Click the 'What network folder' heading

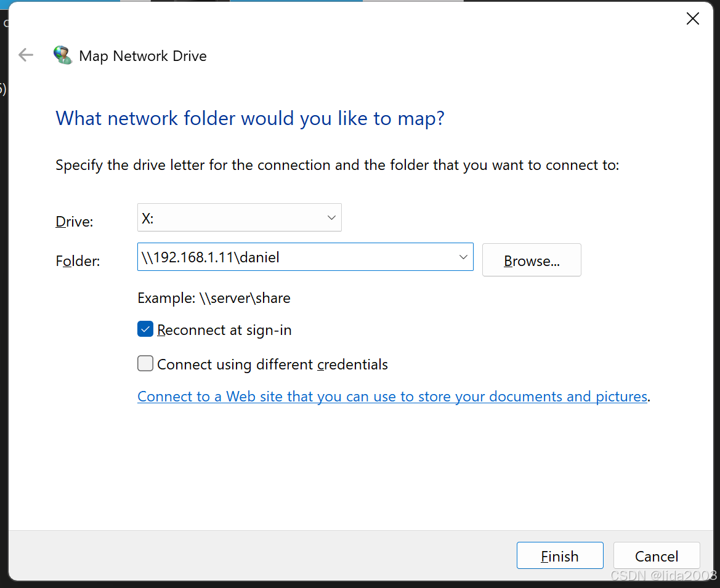[250, 118]
